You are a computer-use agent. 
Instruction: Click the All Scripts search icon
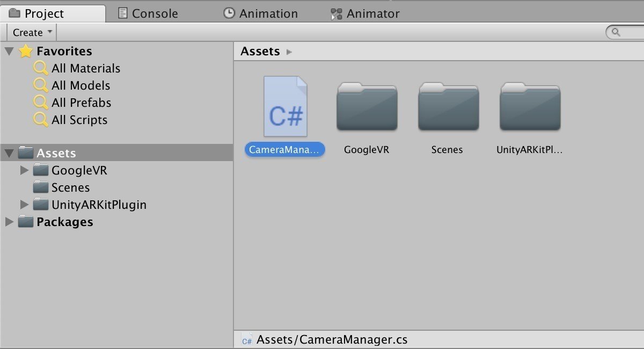(41, 120)
